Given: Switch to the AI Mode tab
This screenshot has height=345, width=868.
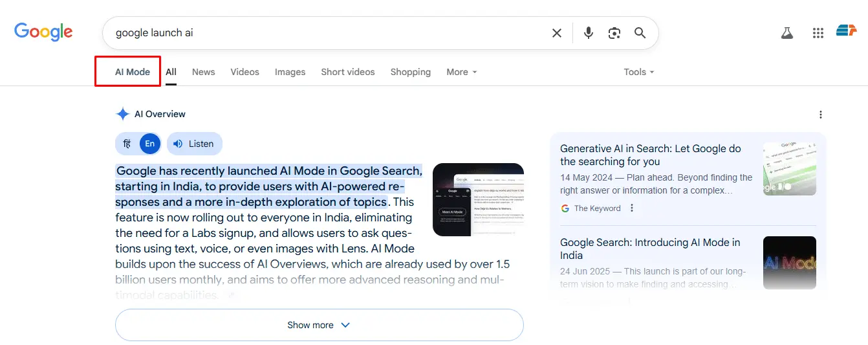Looking at the screenshot, I should click(133, 72).
